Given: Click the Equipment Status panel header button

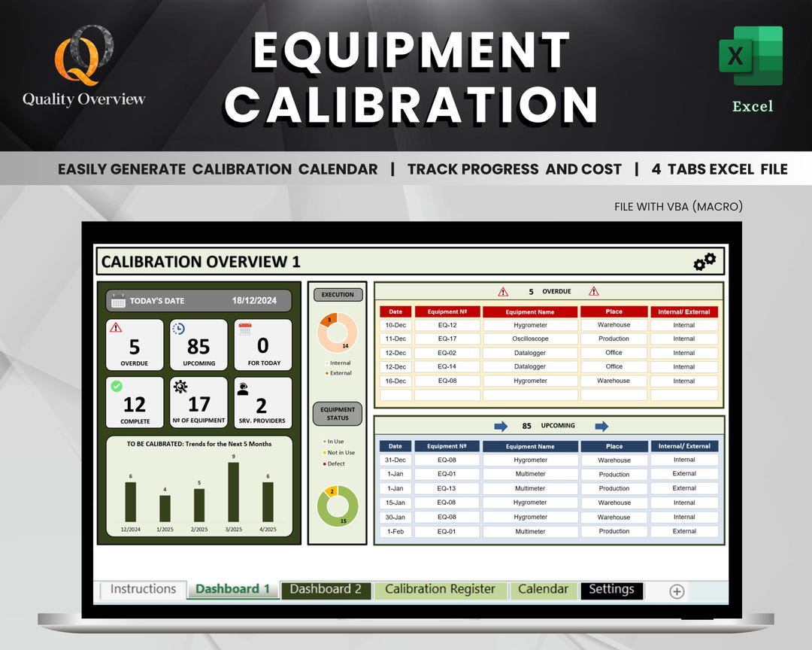Looking at the screenshot, I should [338, 412].
